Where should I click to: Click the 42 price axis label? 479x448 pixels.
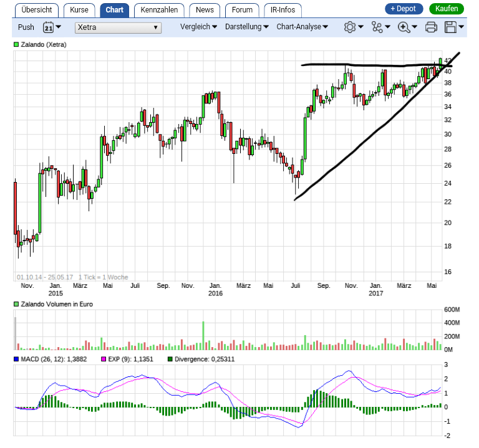point(448,60)
